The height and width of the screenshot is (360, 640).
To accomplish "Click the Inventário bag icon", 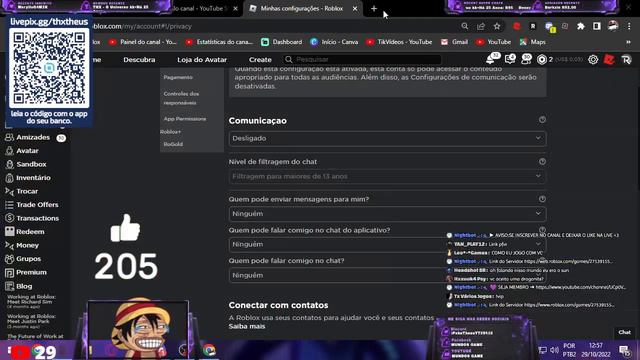I will pyautogui.click(x=9, y=178).
